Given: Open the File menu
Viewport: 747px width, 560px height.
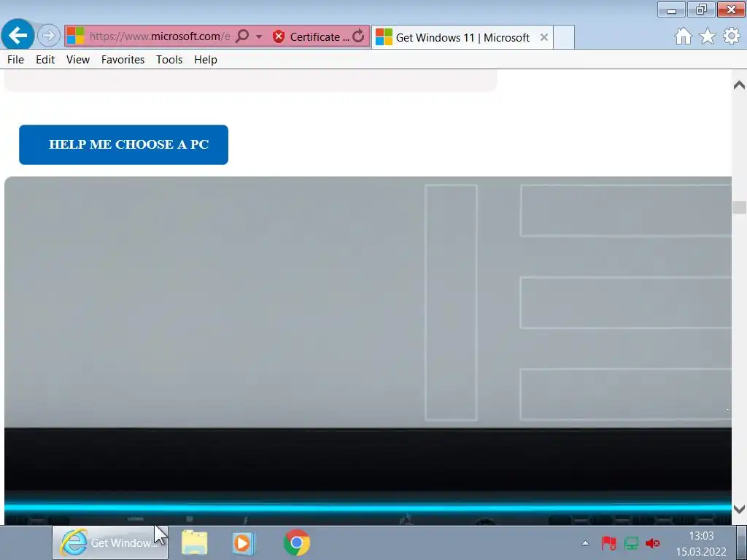Looking at the screenshot, I should [16, 60].
